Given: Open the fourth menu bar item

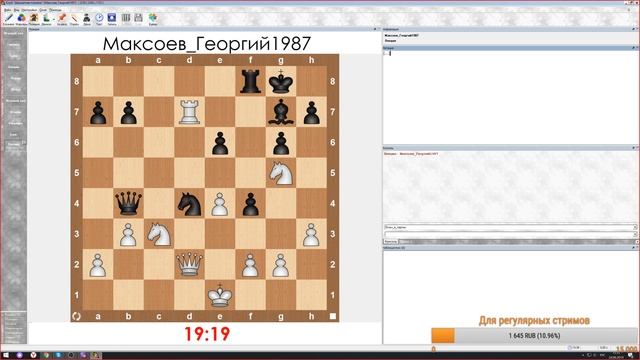Looking at the screenshot, I should click(x=43, y=10).
